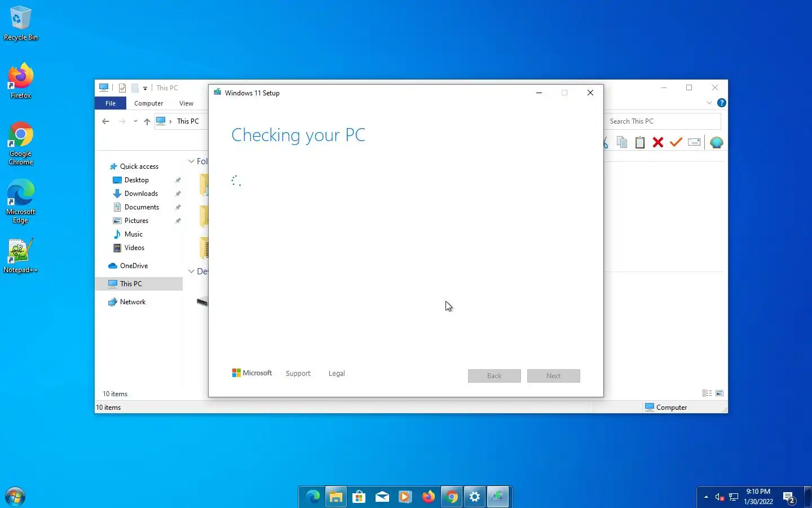Image resolution: width=812 pixels, height=508 pixels.
Task: Minimize the Windows 11 Setup window
Action: pos(539,93)
